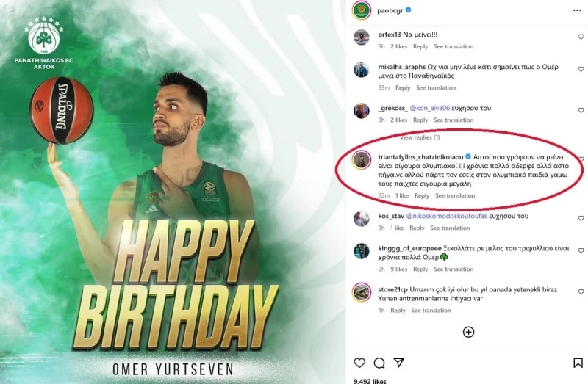Open the three-dot more options menu

577,10
